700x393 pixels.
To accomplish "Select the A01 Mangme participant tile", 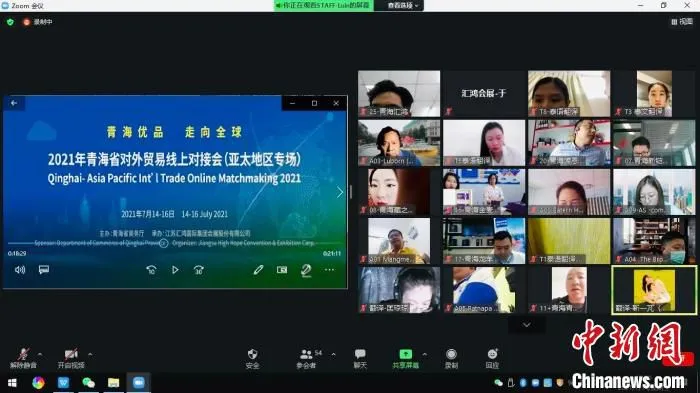I will coord(399,241).
